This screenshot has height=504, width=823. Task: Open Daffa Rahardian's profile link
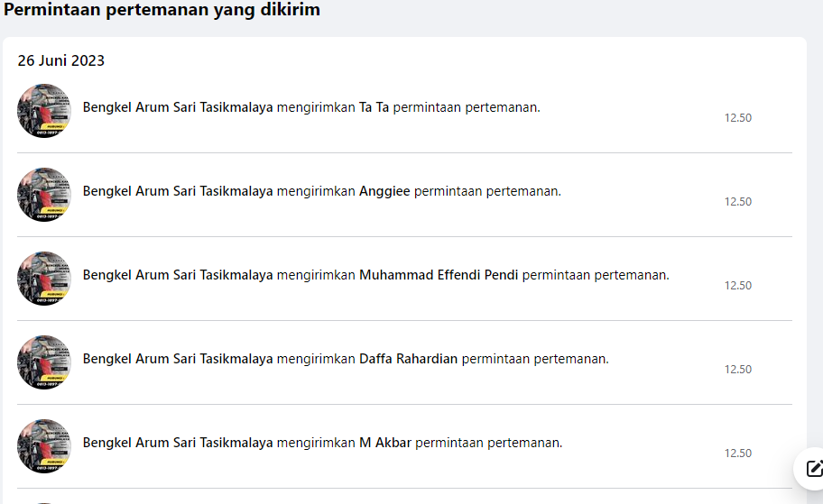pos(409,359)
